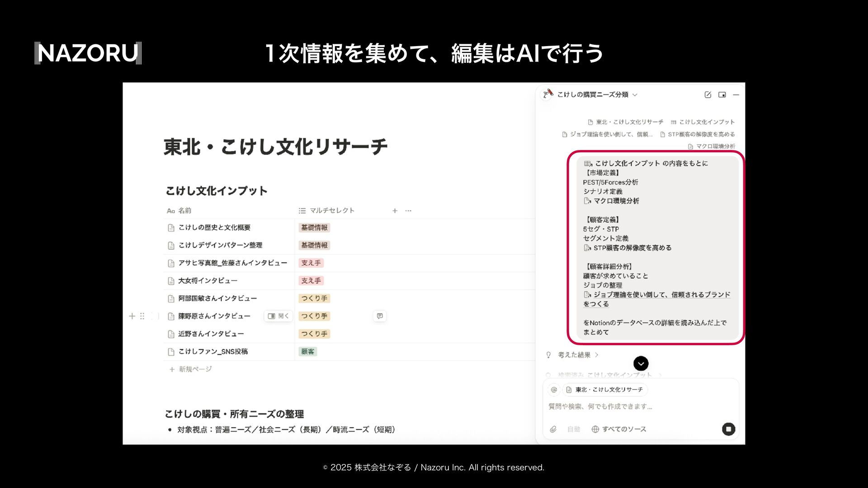Viewport: 868px width, 488px height.
Task: Open the database more options ellipsis
Action: coord(408,211)
